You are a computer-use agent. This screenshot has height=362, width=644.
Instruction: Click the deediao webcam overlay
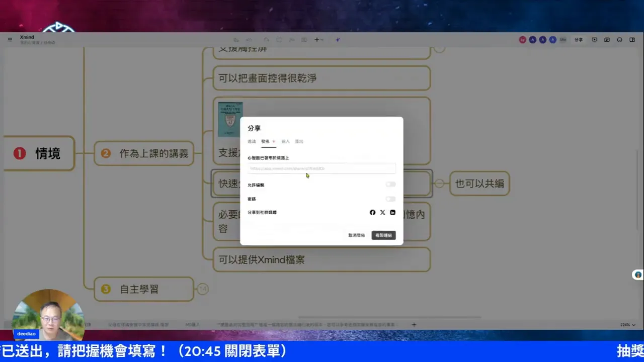coord(48,315)
